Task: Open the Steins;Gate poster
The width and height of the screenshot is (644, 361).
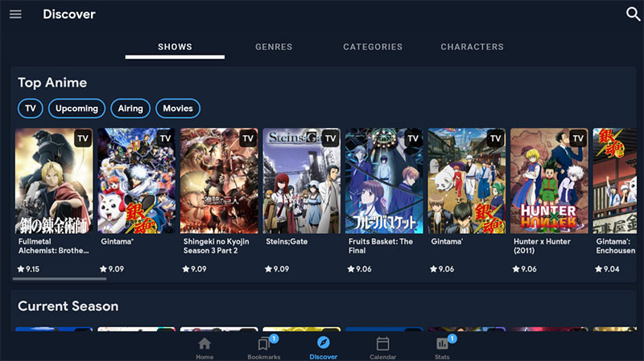Action: (x=301, y=181)
